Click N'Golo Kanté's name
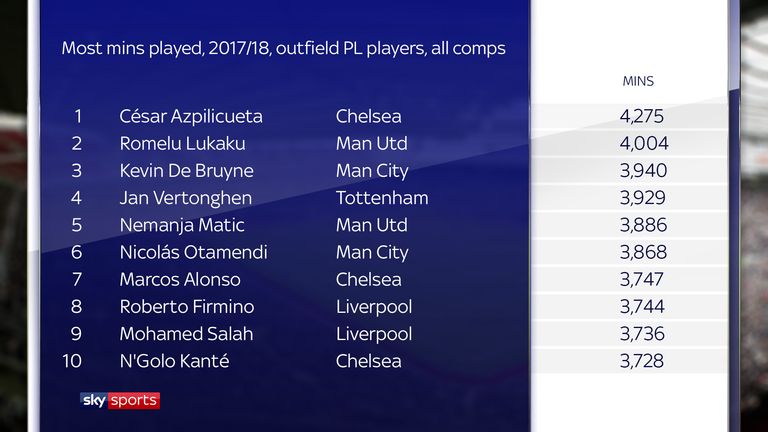The height and width of the screenshot is (432, 768). coord(174,361)
